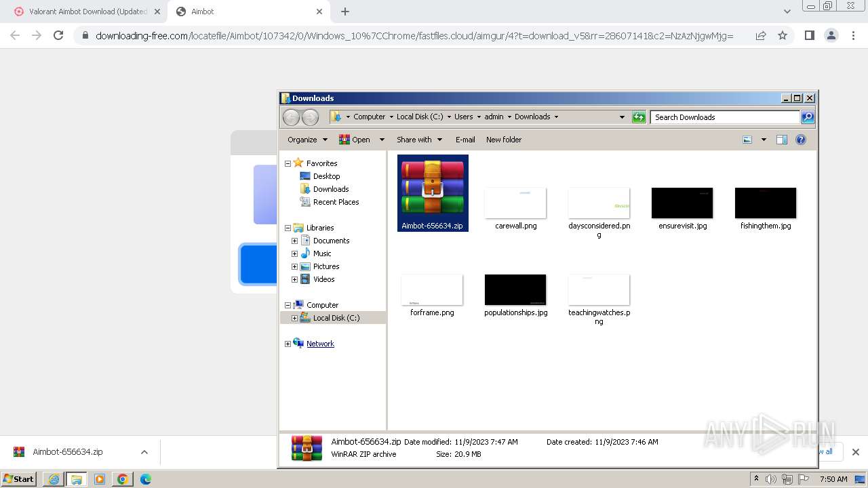Collapse the Libraries tree node
The width and height of the screenshot is (868, 488).
pyautogui.click(x=288, y=228)
